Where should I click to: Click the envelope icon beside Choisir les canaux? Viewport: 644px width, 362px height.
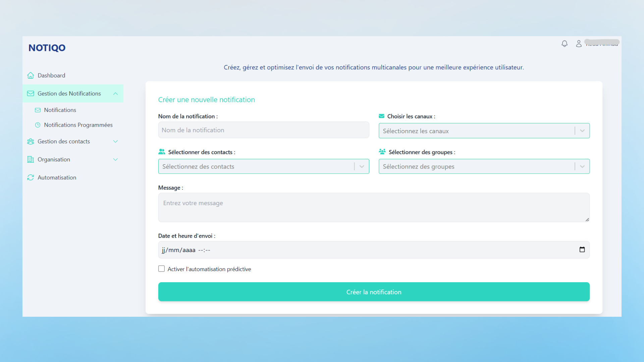pyautogui.click(x=381, y=116)
